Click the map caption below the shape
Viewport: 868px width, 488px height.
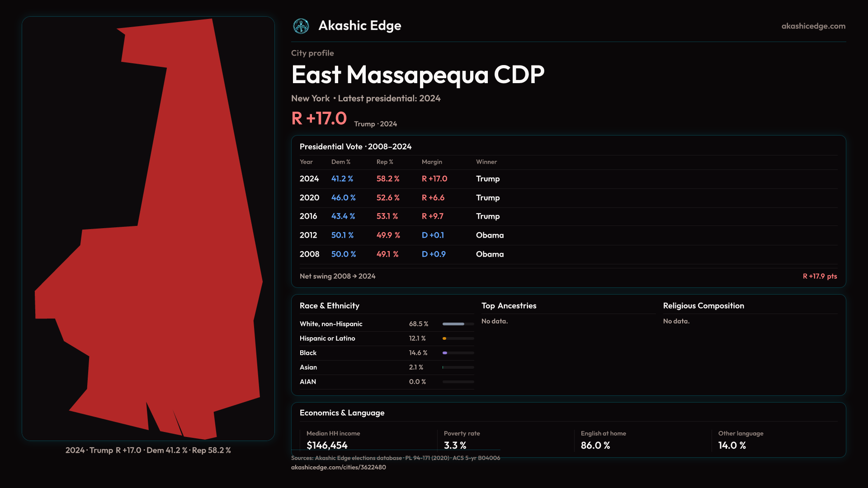pos(148,450)
